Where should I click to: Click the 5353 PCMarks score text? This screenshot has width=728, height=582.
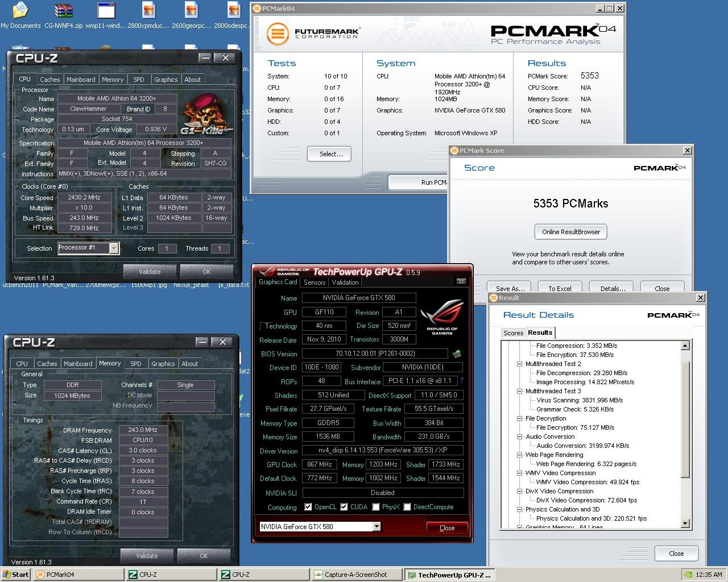tap(570, 203)
